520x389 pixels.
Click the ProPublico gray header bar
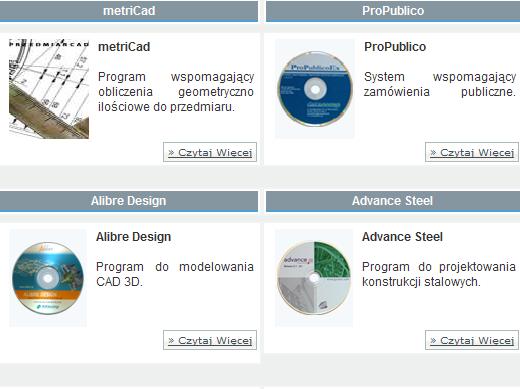point(393,11)
